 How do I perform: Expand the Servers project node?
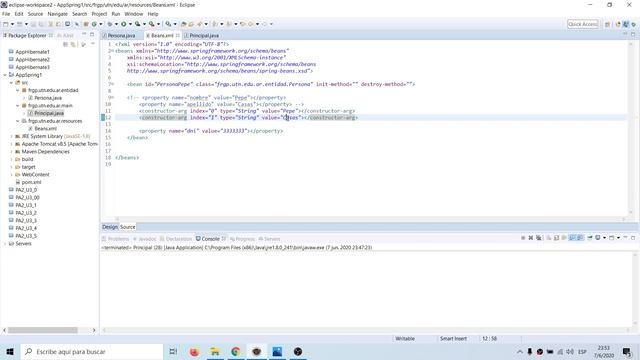click(x=5, y=244)
